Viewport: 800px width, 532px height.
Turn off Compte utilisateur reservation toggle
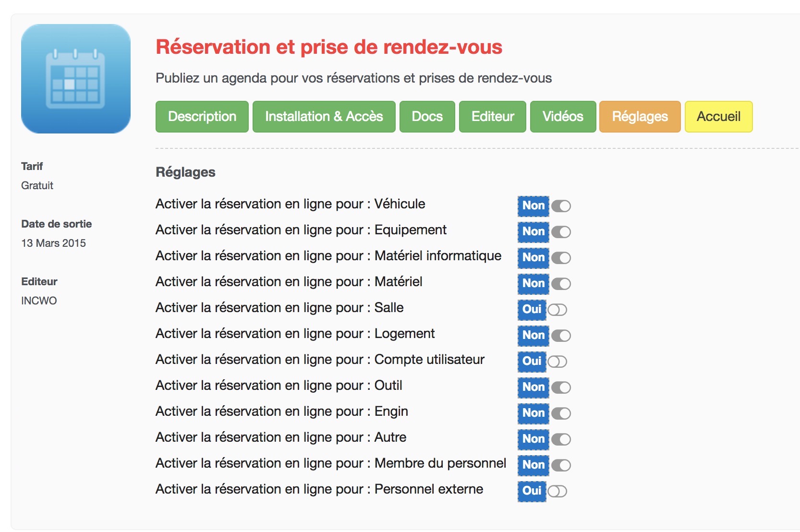557,362
